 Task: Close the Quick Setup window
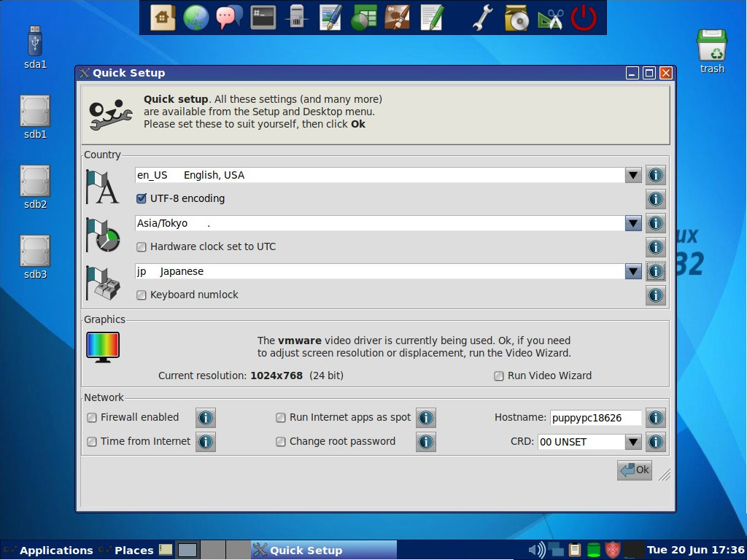[665, 73]
